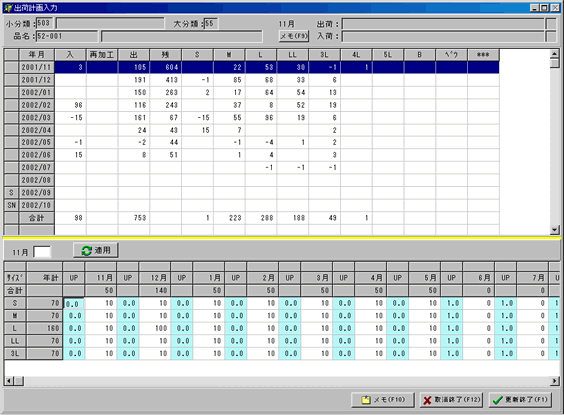Click up arrow of upper grid scrollbar
The width and height of the screenshot is (564, 415).
pos(555,54)
